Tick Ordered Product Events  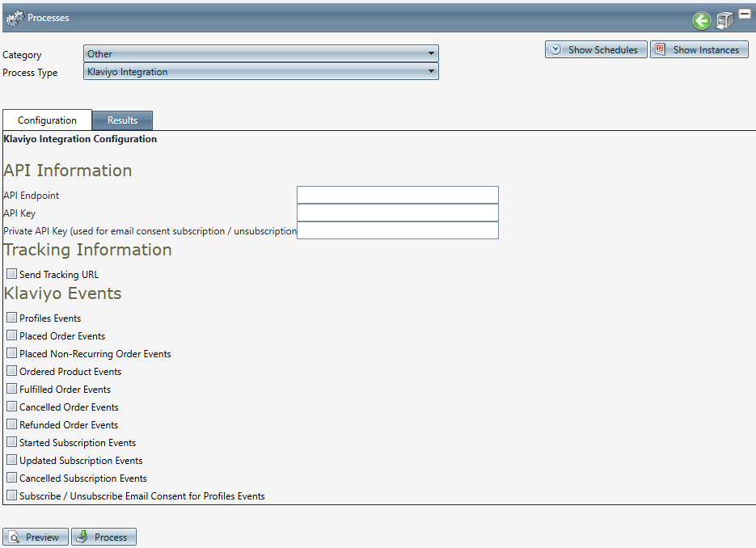click(x=11, y=371)
